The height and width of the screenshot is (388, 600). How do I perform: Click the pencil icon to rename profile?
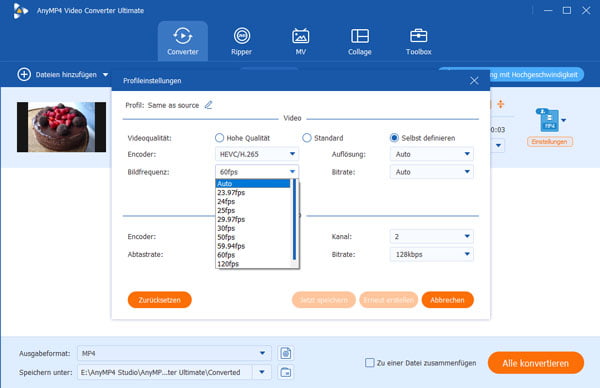click(209, 105)
